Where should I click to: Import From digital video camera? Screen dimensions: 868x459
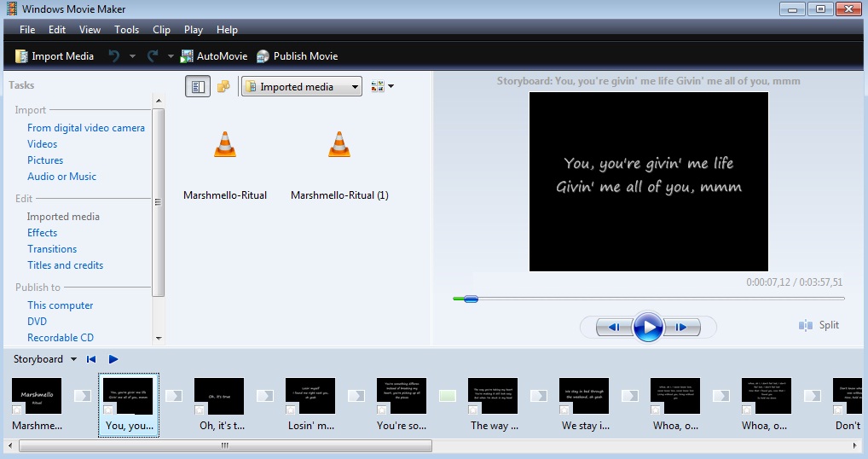point(86,128)
